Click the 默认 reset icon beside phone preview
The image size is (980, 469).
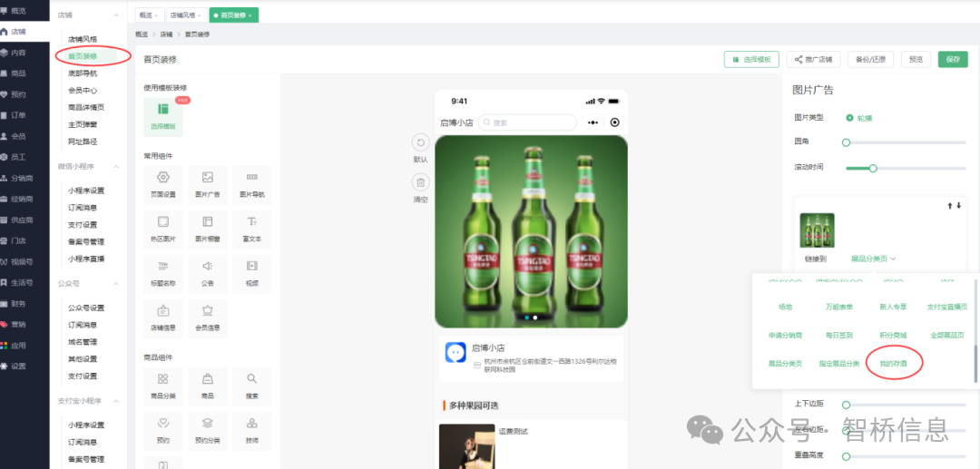421,143
